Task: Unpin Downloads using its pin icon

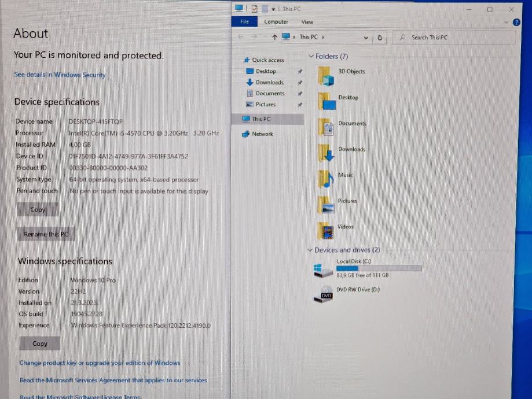Action: pos(300,83)
